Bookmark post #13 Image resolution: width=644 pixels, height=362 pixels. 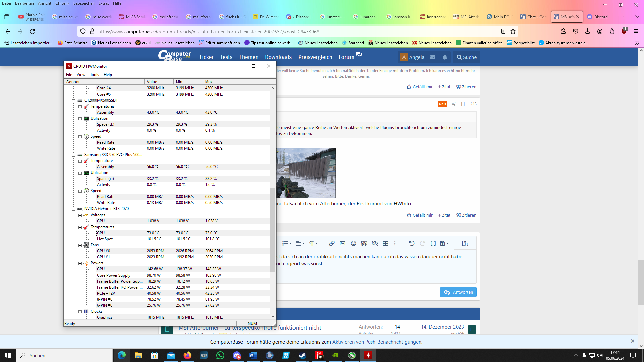point(463,104)
